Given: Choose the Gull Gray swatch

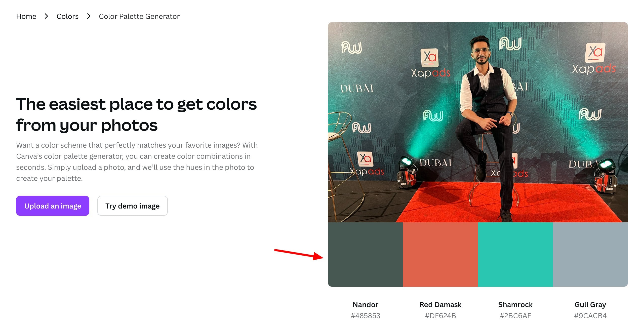Looking at the screenshot, I should coord(590,254).
